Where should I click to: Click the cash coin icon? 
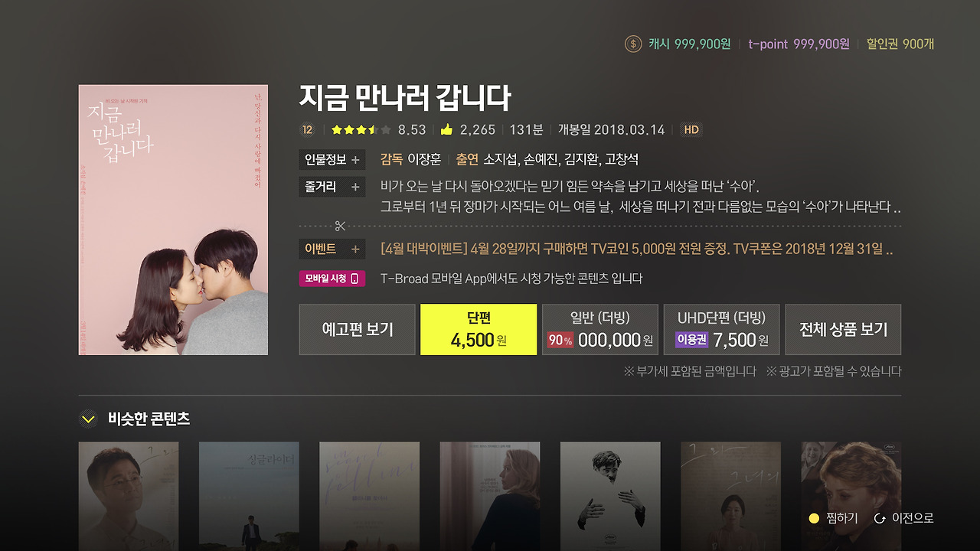[633, 44]
